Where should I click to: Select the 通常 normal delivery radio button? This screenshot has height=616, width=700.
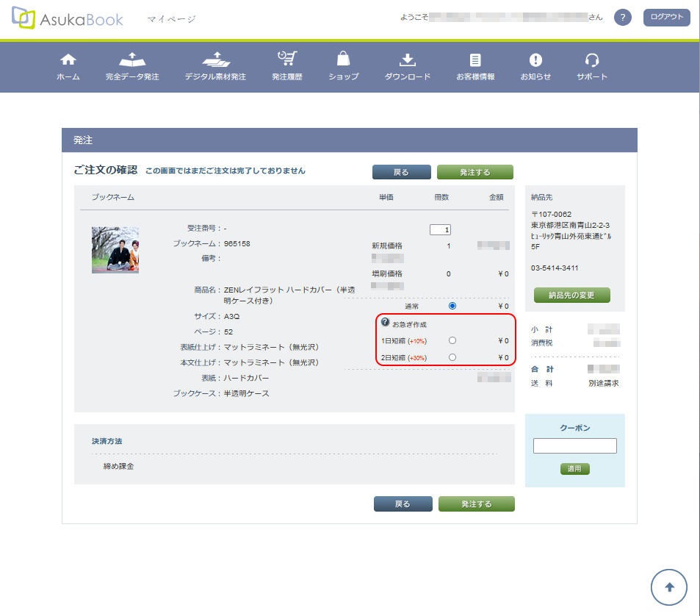pyautogui.click(x=452, y=306)
